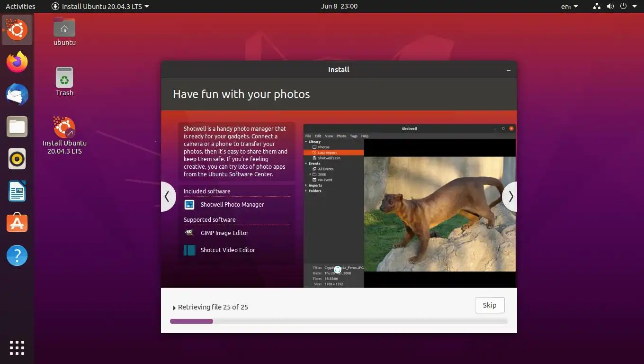Screen dimensions: 644x364
Task: Open the power icon in top bar
Action: click(x=623, y=6)
